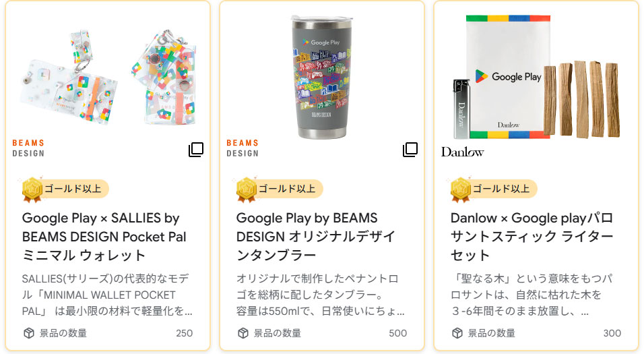Click BEAMS DESIGN logo on the wallet card
This screenshot has width=644, height=354.
coord(28,148)
